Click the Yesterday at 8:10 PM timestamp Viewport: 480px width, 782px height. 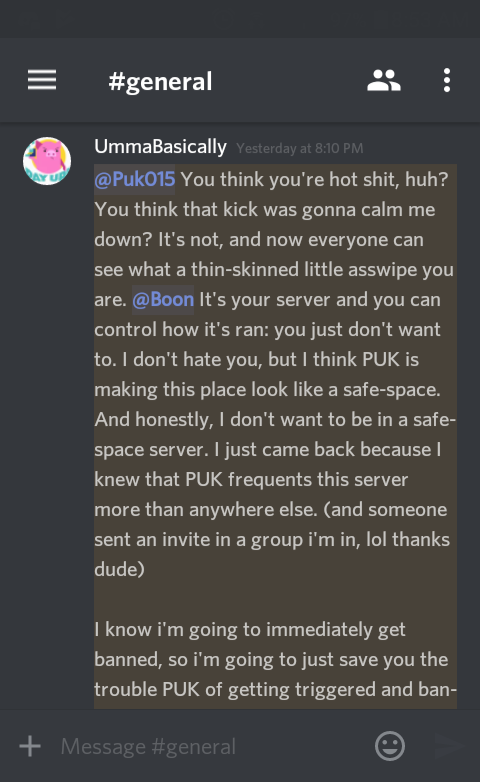300,149
